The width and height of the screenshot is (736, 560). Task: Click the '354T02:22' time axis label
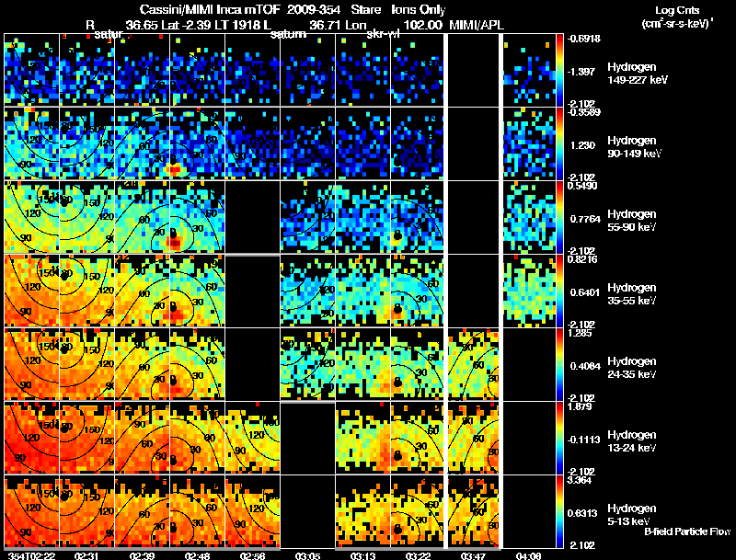(x=31, y=555)
